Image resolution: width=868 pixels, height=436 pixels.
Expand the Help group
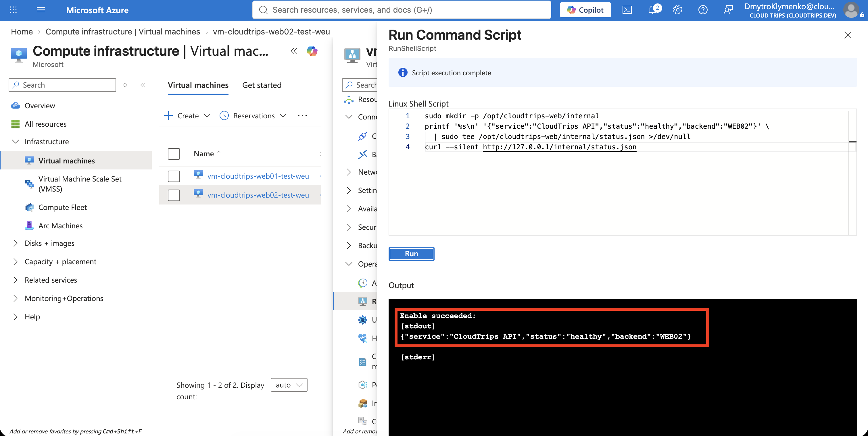[x=16, y=317]
